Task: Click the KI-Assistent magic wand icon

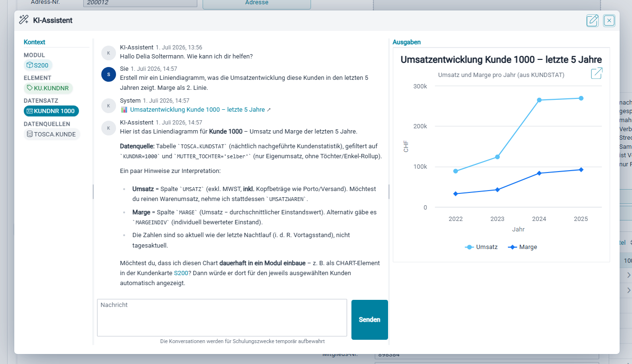Action: click(x=24, y=20)
